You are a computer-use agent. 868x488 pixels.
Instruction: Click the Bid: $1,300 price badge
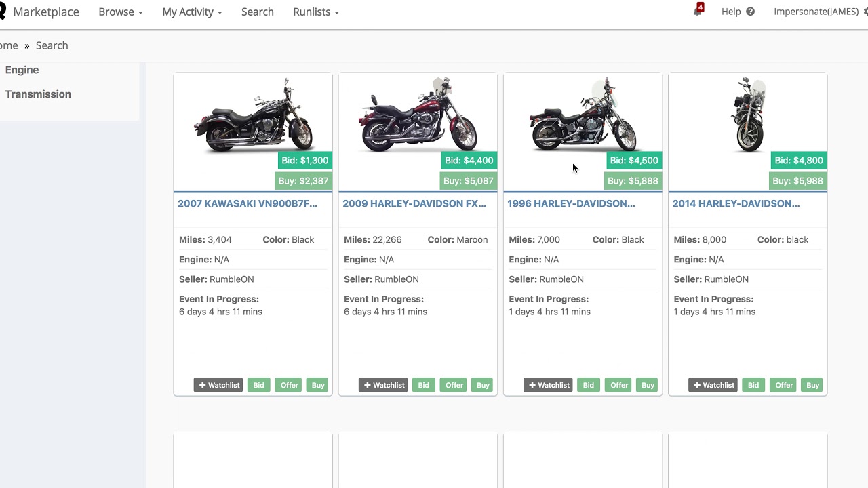(x=304, y=161)
